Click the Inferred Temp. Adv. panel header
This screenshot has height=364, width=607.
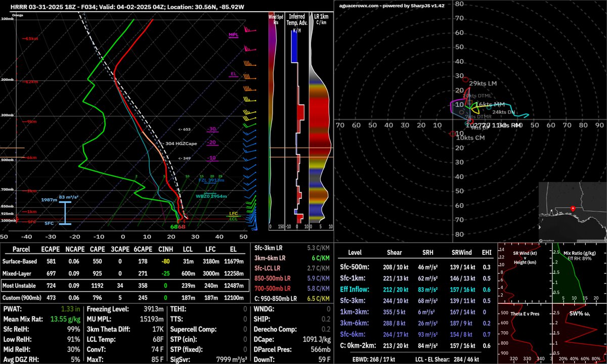click(x=296, y=19)
